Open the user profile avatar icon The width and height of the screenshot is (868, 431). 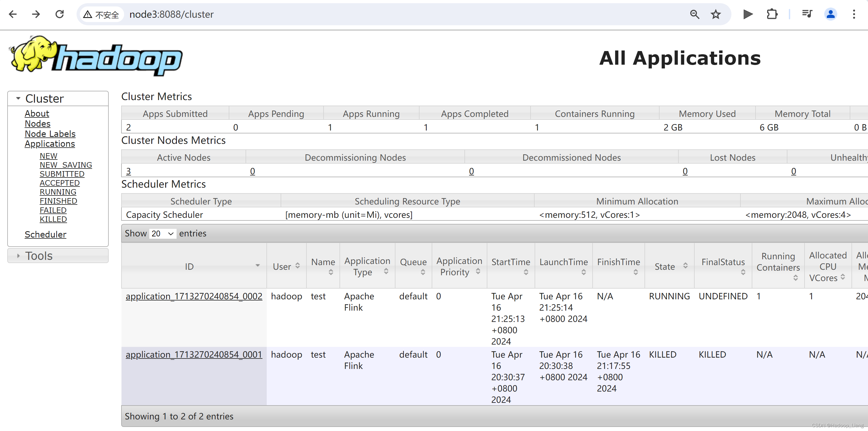point(830,14)
